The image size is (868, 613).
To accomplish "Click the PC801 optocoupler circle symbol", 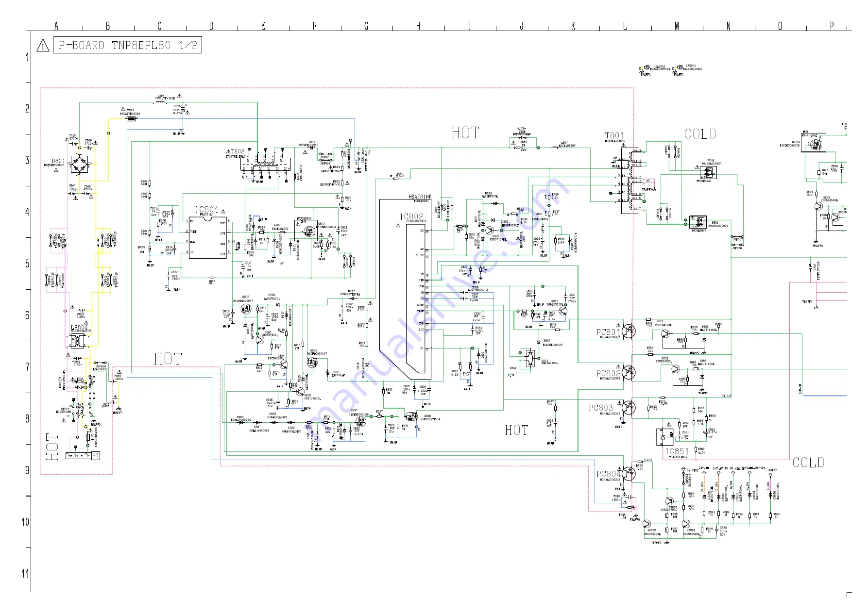I will [629, 331].
